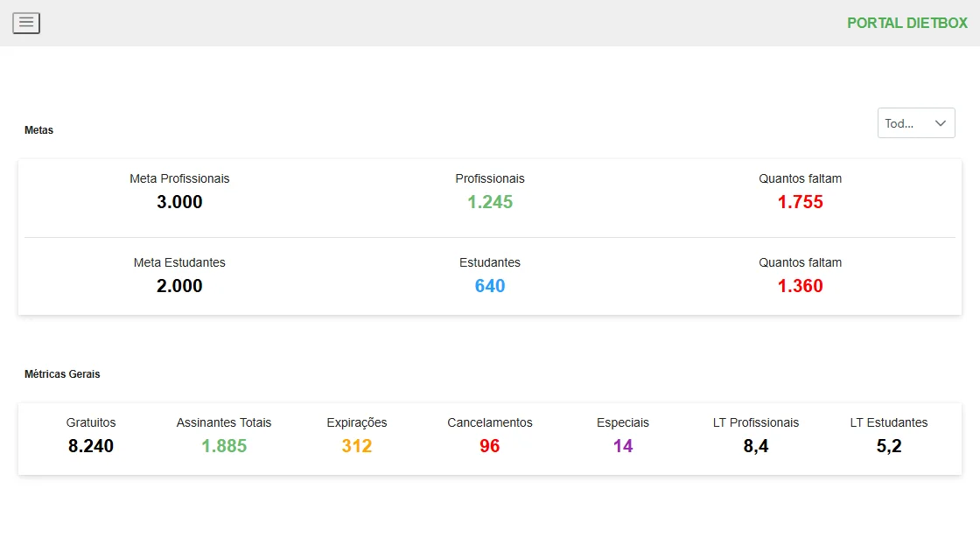Expand the Tod... filter dropdown
This screenshot has height=551, width=980.
915,123
